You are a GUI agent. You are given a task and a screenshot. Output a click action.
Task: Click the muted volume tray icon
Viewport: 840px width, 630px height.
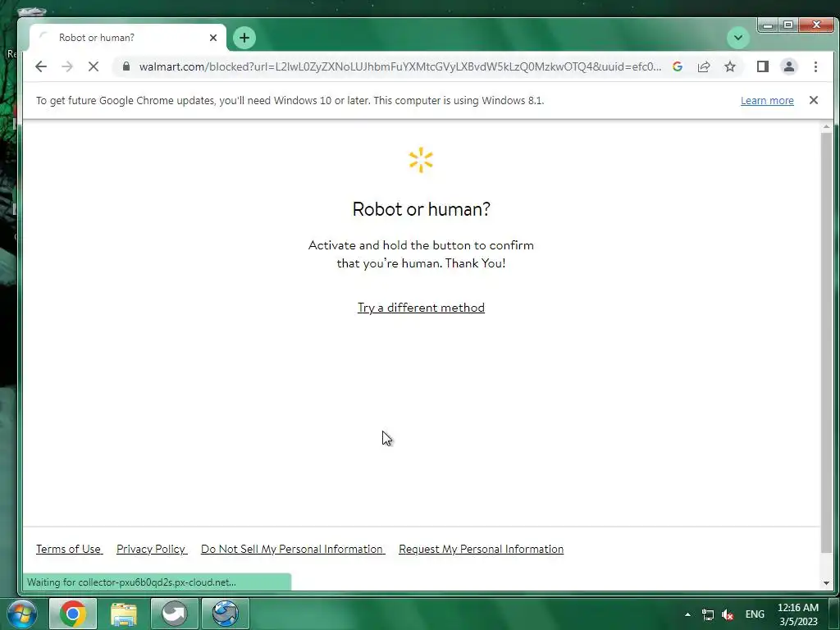pyautogui.click(x=728, y=615)
